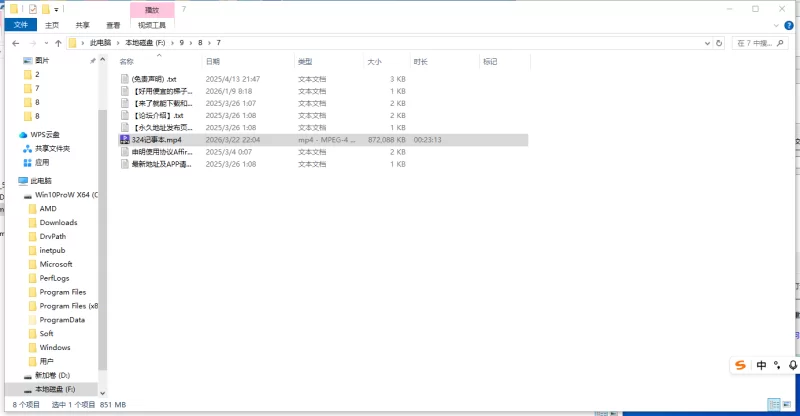Click the drive icon of 新加卷 (D:)
Image resolution: width=800 pixels, height=416 pixels.
28,376
